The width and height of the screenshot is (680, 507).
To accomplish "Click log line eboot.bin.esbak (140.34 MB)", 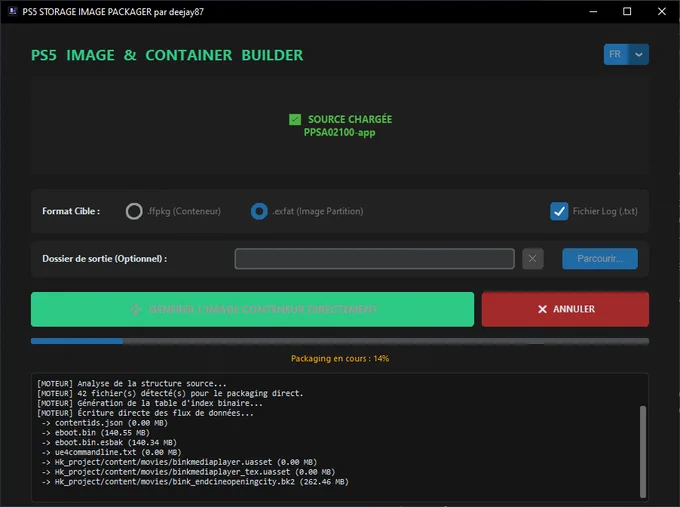I will tap(109, 442).
